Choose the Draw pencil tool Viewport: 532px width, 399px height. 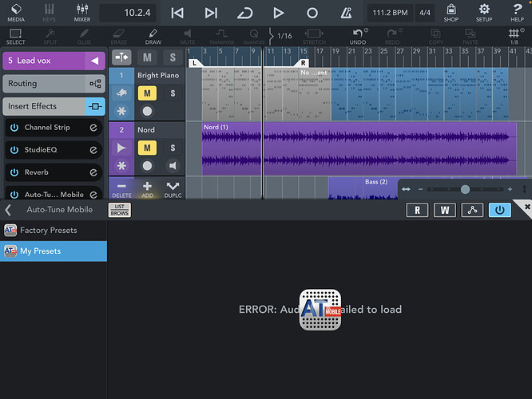(153, 37)
